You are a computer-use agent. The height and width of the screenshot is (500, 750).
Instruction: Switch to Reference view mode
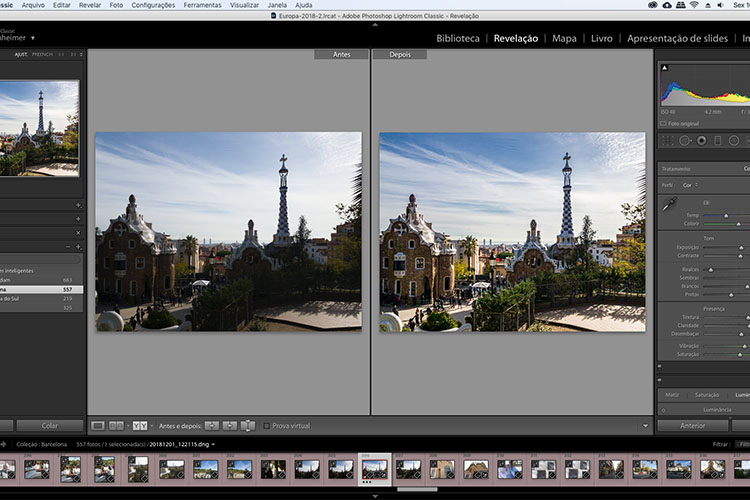coord(116,425)
